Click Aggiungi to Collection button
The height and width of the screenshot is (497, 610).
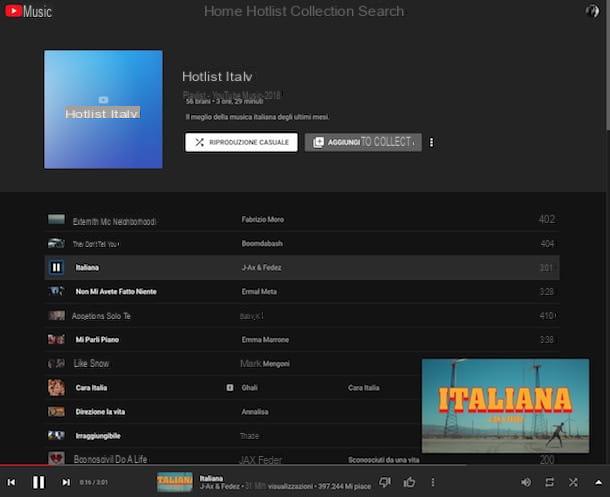click(x=363, y=142)
